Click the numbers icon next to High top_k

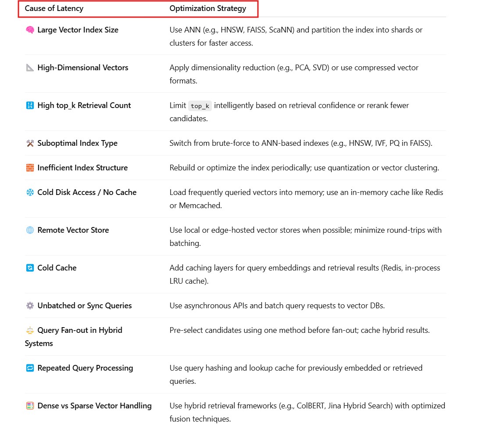[x=30, y=106]
